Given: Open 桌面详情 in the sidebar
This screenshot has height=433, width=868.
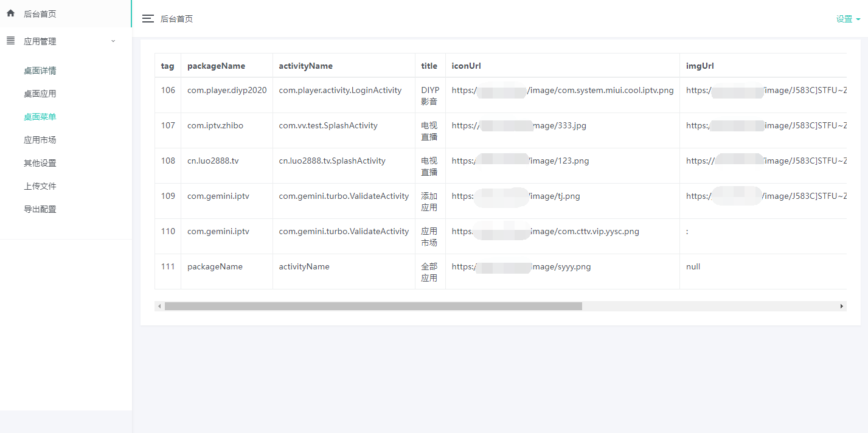Looking at the screenshot, I should (40, 71).
